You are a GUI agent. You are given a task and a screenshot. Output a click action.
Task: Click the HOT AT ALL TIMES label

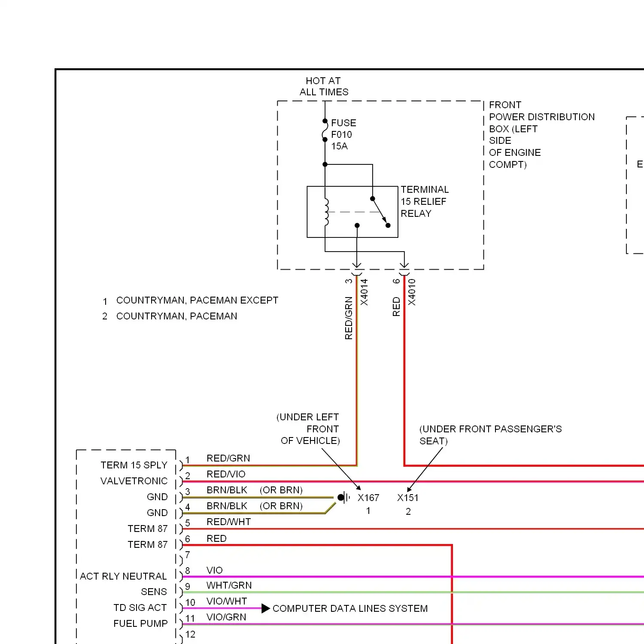click(x=324, y=87)
